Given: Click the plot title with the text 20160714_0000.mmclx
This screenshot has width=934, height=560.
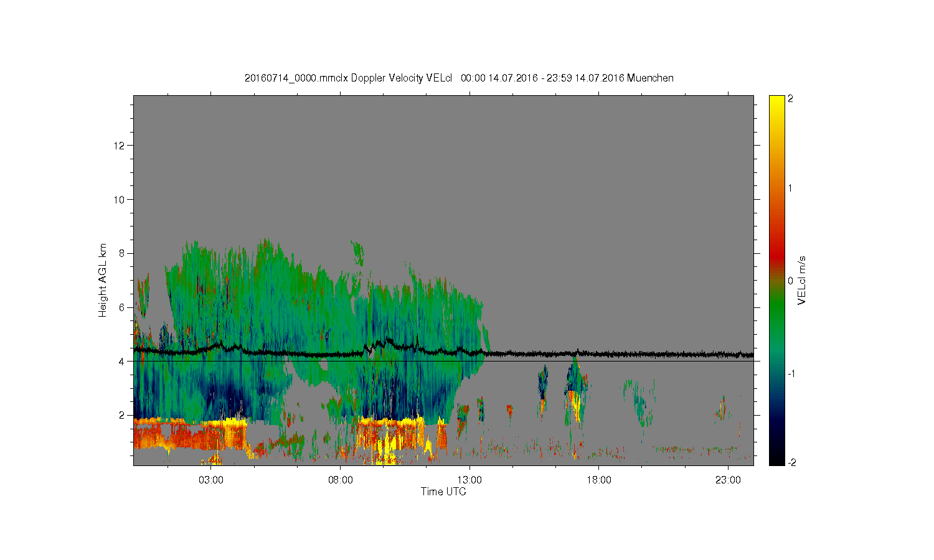Looking at the screenshot, I should (x=459, y=78).
